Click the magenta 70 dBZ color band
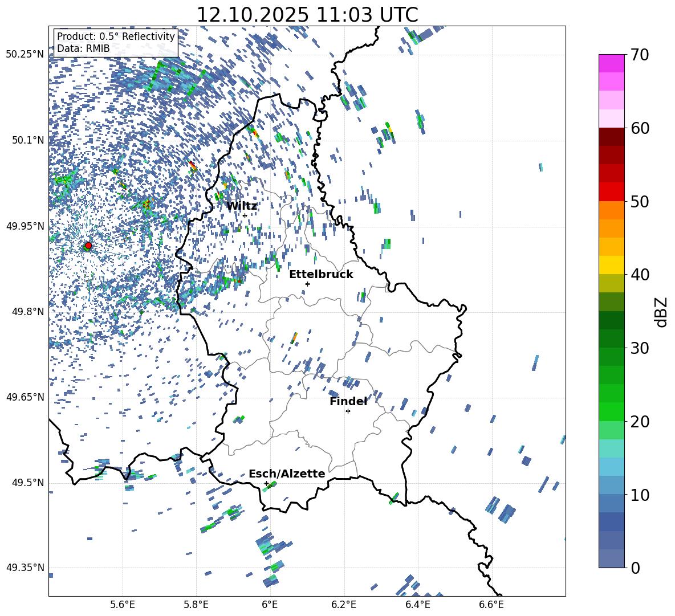Image resolution: width=675 pixels, height=616 pixels. 611,63
